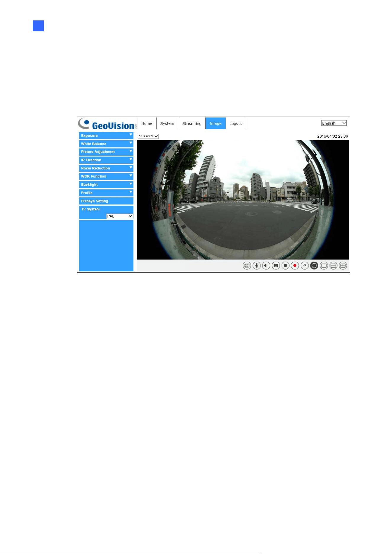
Task: Click the fisheye live video view
Action: click(243, 200)
